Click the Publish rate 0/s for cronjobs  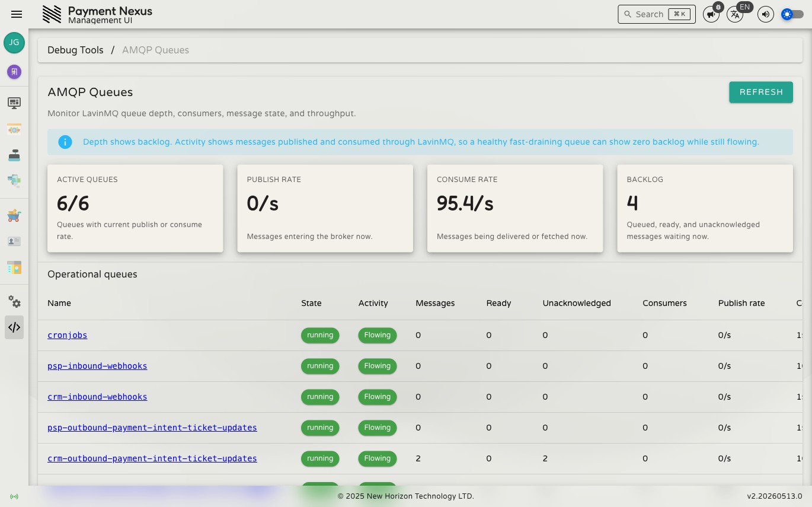724,335
